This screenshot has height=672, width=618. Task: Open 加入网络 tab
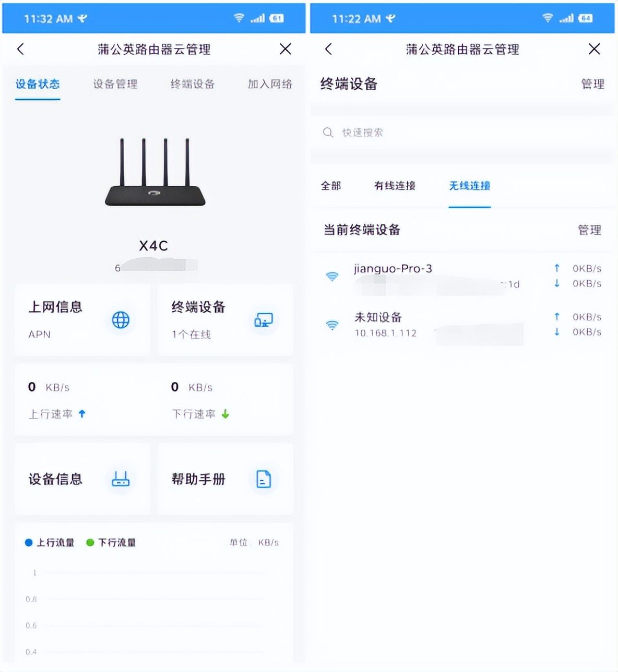pos(270,84)
